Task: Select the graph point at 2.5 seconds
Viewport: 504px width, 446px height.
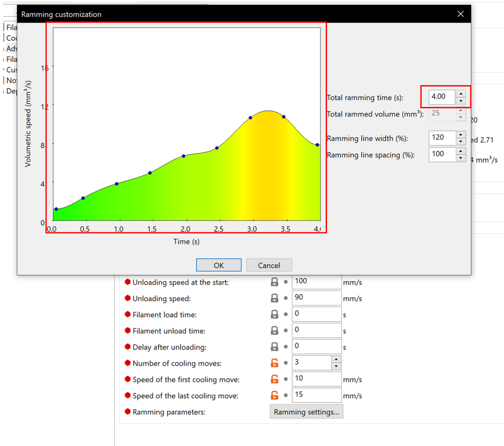Action: tap(217, 148)
